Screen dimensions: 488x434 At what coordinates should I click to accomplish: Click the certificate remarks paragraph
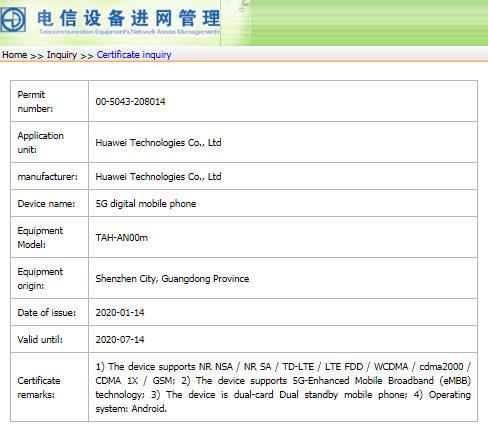(283, 387)
